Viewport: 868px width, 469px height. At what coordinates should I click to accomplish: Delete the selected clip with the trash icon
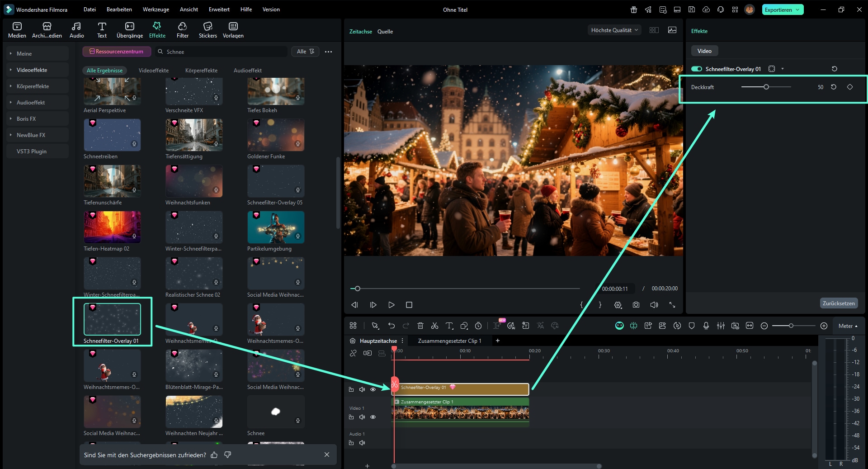point(420,326)
